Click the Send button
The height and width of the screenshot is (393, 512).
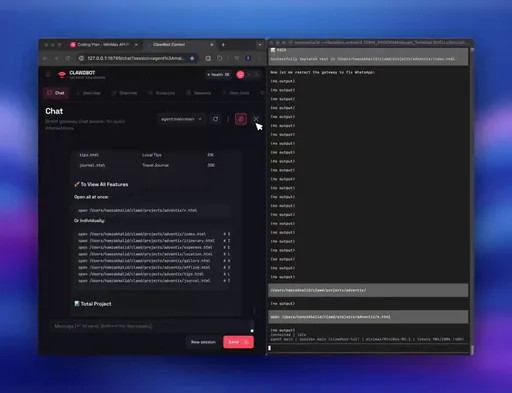click(238, 342)
